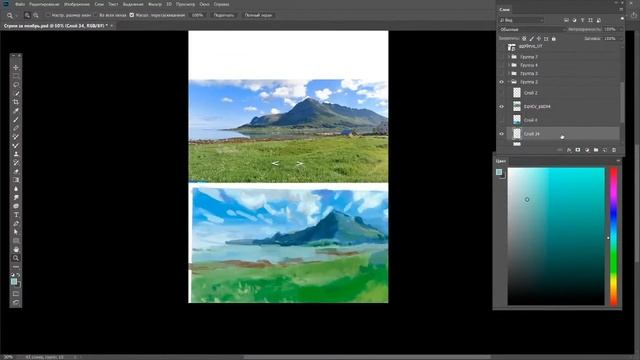640x360 pixels.
Task: Click the Change Screen Mode icon
Action: click(x=16, y=302)
